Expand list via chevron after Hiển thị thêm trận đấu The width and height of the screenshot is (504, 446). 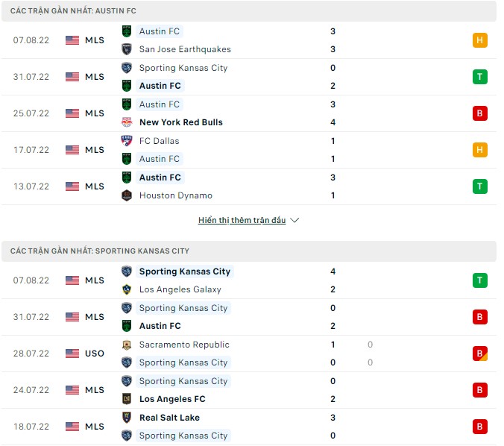coord(294,221)
